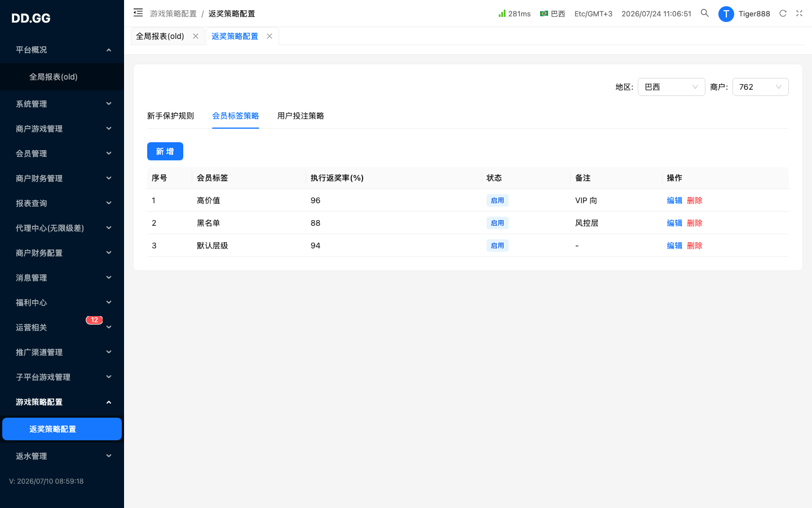Edit the 黑名单 row
This screenshot has width=812, height=508.
(x=674, y=223)
